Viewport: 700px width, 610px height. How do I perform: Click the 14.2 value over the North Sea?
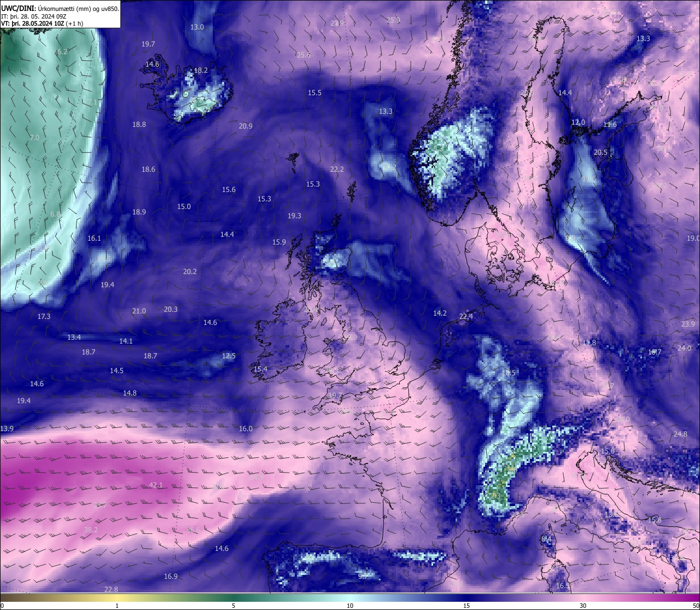[x=440, y=313]
